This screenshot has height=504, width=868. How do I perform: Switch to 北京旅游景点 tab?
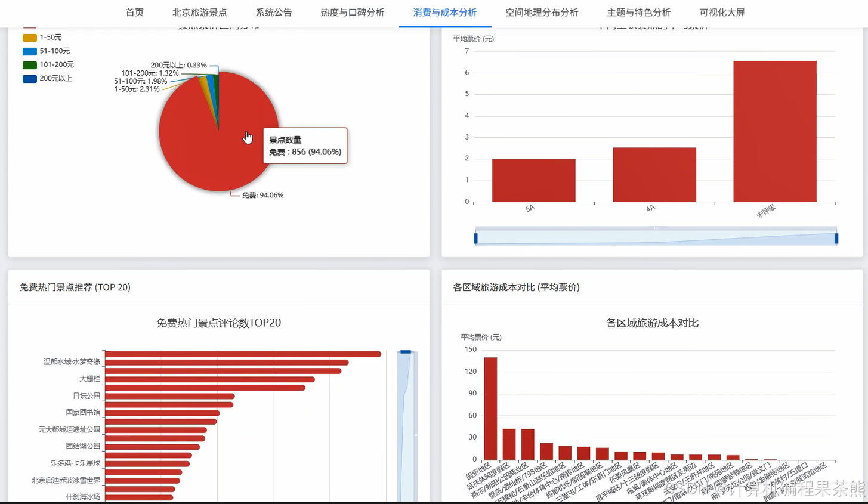click(x=199, y=13)
